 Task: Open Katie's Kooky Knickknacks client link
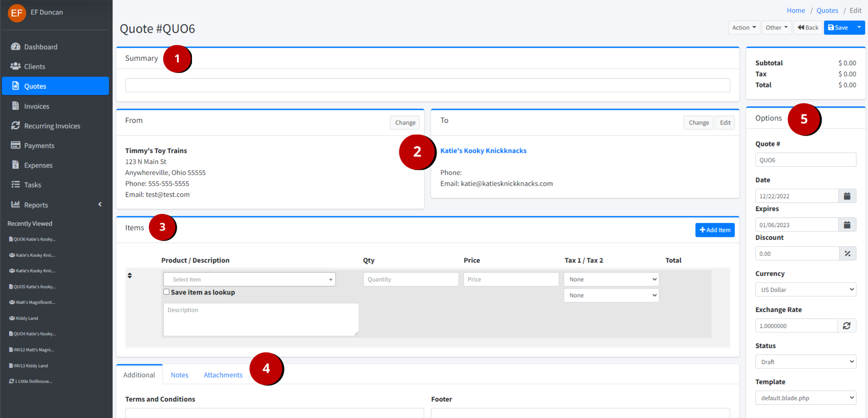click(483, 151)
